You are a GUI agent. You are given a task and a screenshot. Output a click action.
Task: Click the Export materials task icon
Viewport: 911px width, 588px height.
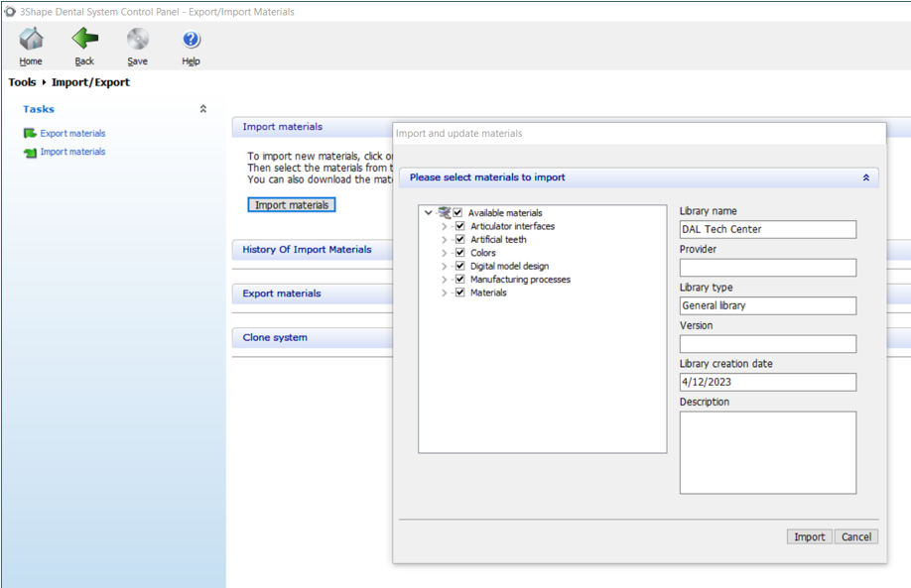coord(30,134)
